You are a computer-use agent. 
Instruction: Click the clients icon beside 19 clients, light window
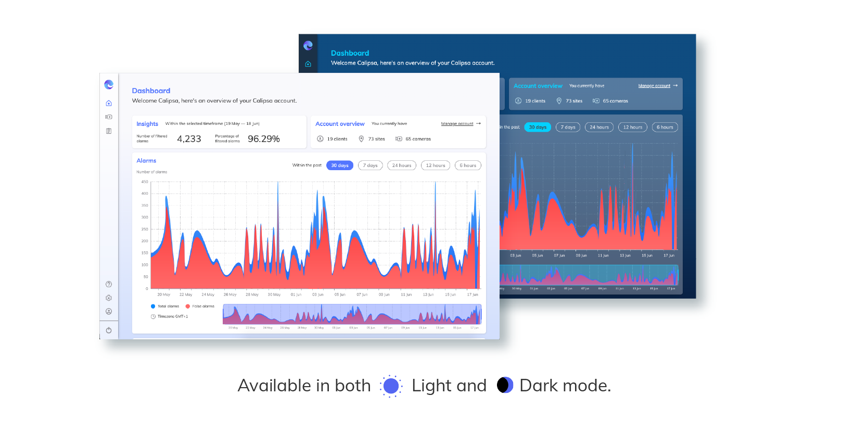[x=320, y=139]
